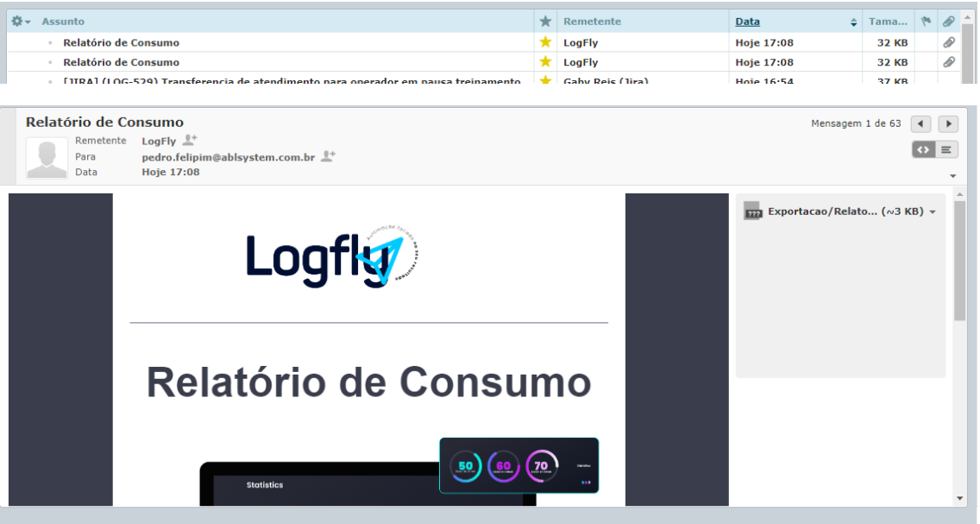Switch to HTML message view
This screenshot has height=524, width=980.
tap(923, 149)
